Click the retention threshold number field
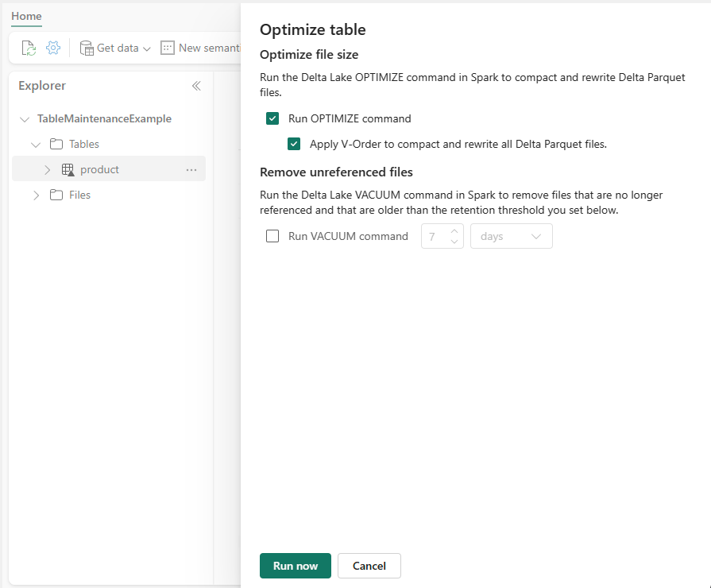The image size is (711, 588). [435, 236]
